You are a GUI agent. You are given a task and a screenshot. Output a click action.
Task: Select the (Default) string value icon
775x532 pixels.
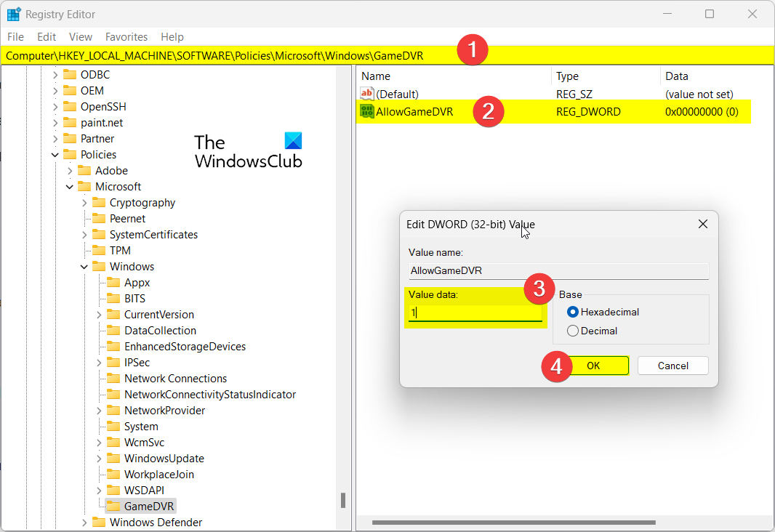[x=366, y=93]
